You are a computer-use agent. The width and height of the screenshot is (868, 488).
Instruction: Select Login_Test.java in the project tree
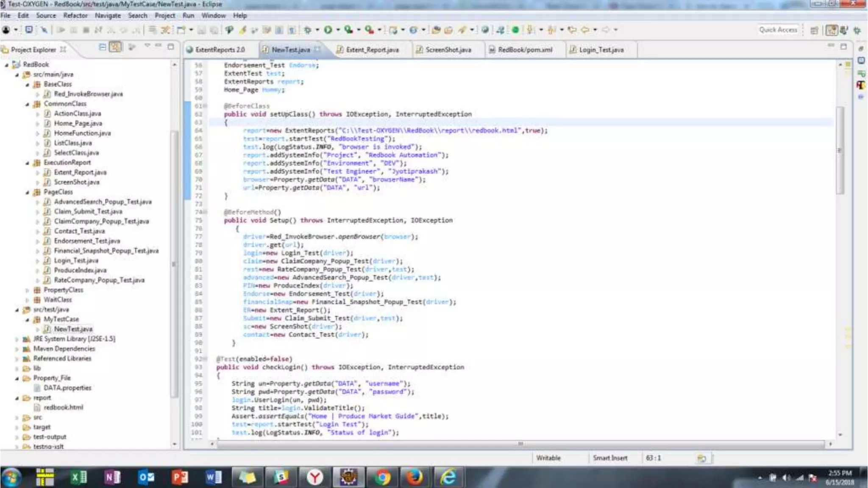76,261
